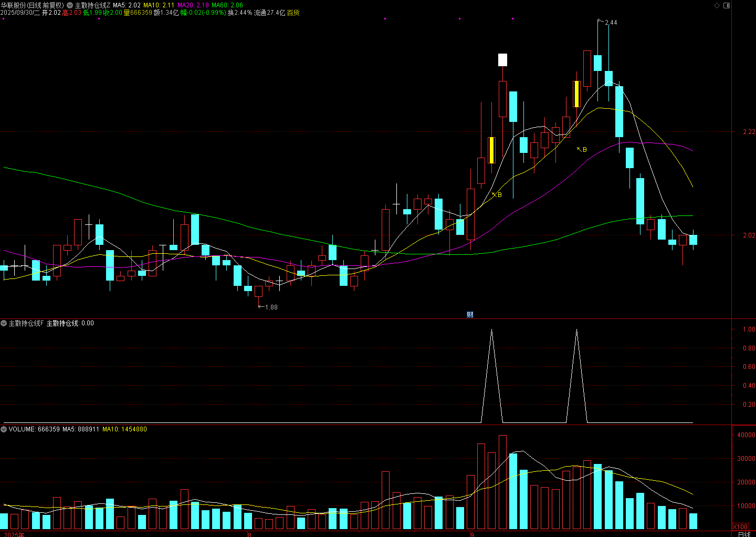This screenshot has width=756, height=537.
Task: Click the second B buy signal near MA20
Action: [582, 150]
